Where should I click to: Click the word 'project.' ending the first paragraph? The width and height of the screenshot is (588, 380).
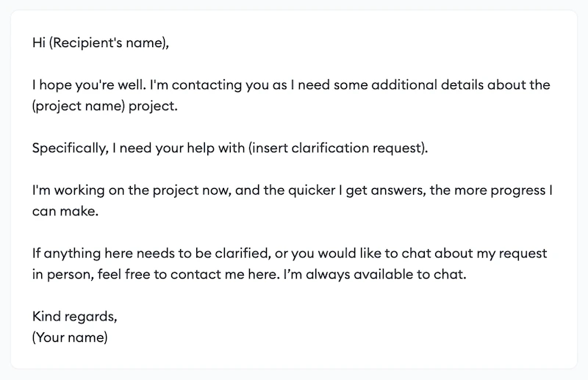(153, 107)
